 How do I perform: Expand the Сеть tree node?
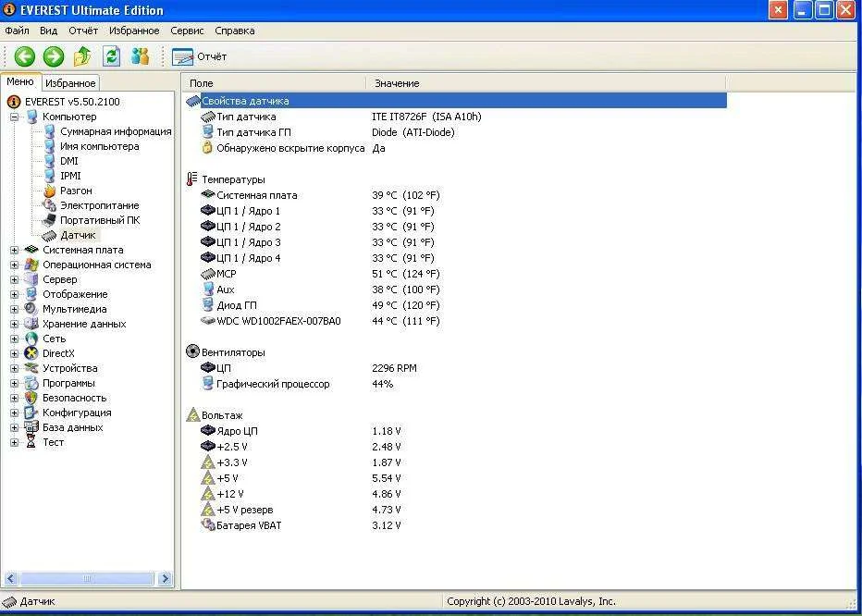pyautogui.click(x=14, y=339)
